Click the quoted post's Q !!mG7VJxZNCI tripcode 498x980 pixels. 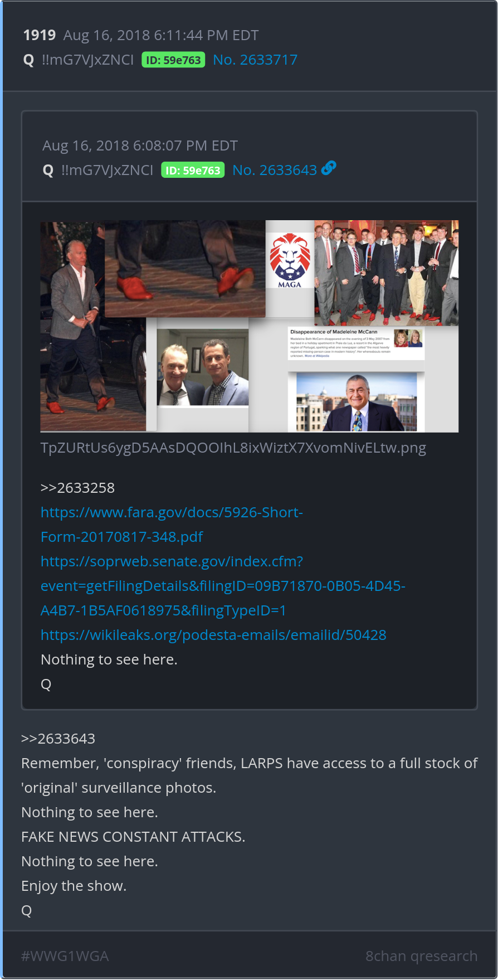pos(98,170)
